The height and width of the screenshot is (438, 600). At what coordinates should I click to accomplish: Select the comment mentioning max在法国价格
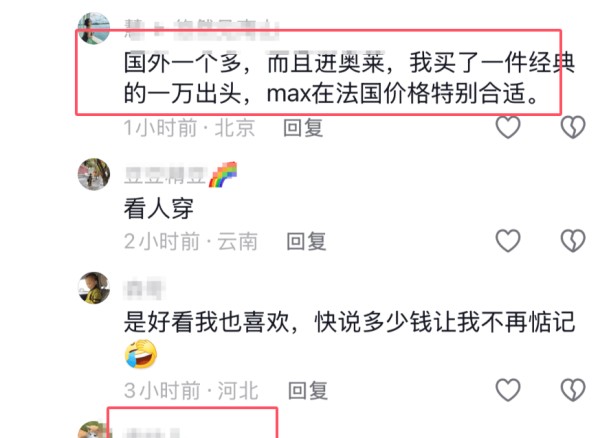pos(349,78)
